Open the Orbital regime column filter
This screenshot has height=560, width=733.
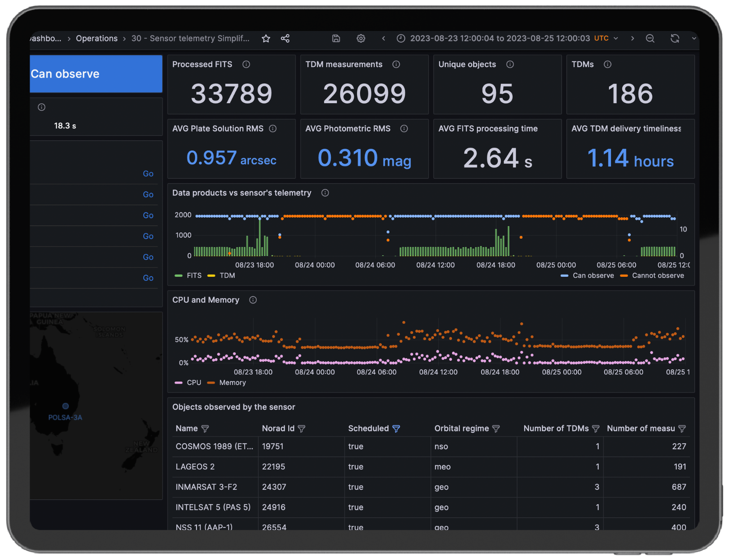pyautogui.click(x=496, y=429)
